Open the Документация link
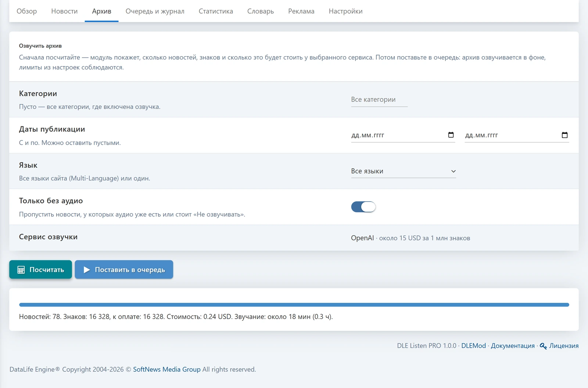This screenshot has width=588, height=388. coord(513,346)
